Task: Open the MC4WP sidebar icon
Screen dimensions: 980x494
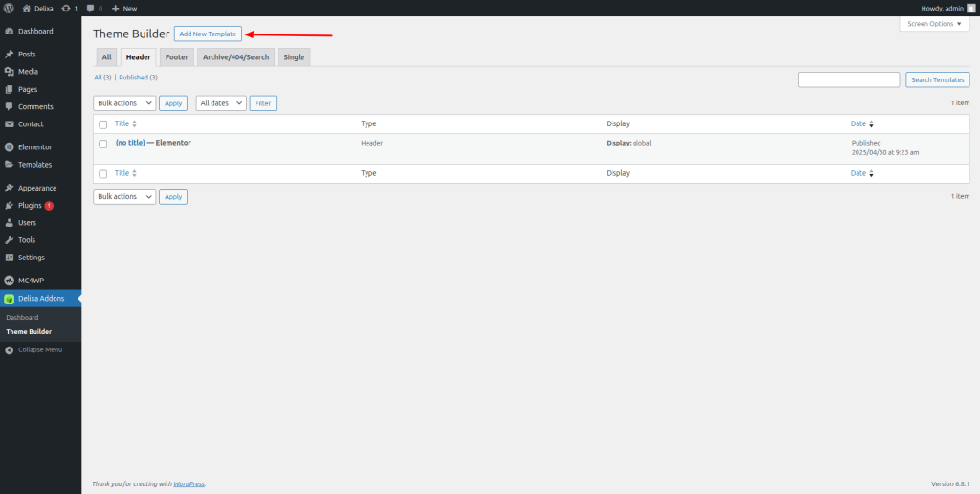Action: [x=9, y=281]
